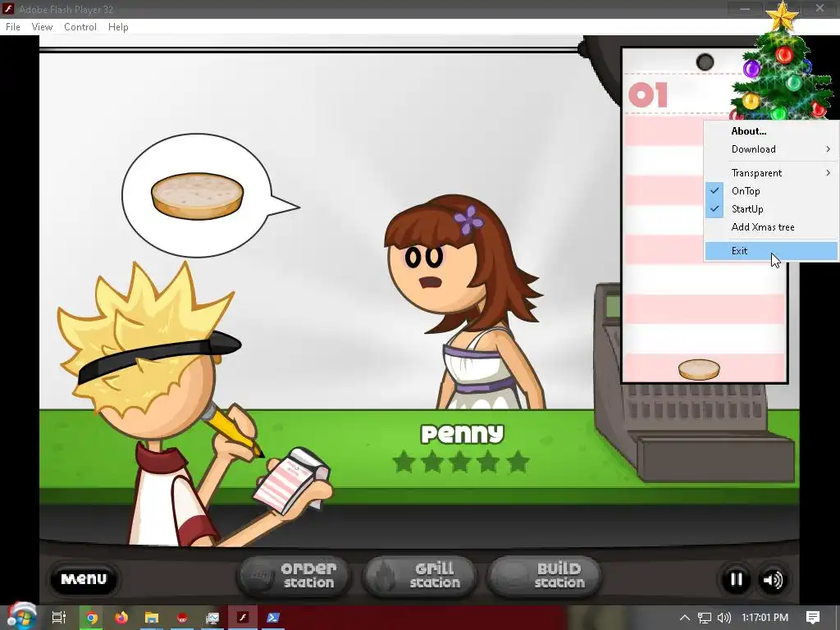The height and width of the screenshot is (630, 840).
Task: Open the File menu
Action: (x=13, y=27)
